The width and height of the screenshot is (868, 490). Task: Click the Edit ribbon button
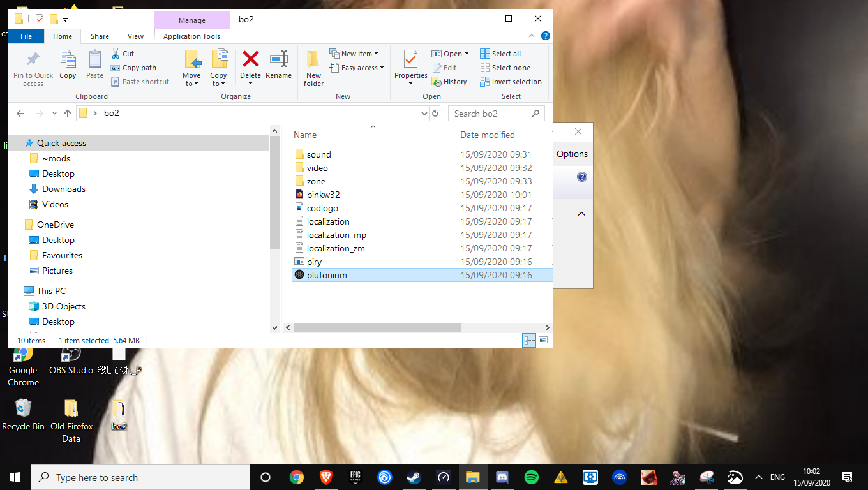(444, 68)
